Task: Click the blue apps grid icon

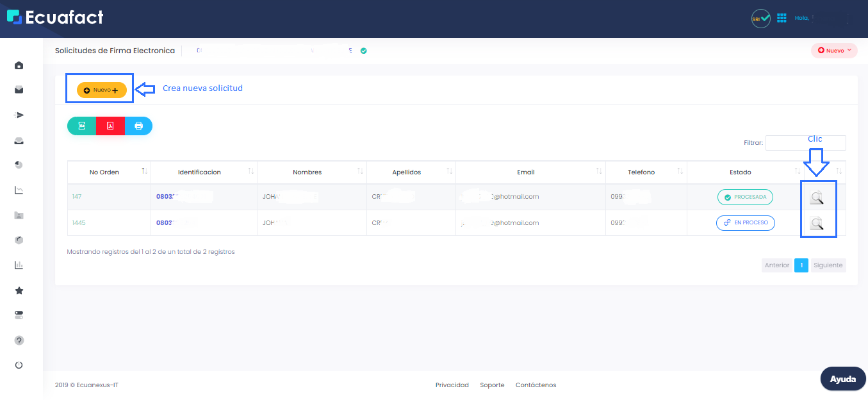Action: (782, 18)
